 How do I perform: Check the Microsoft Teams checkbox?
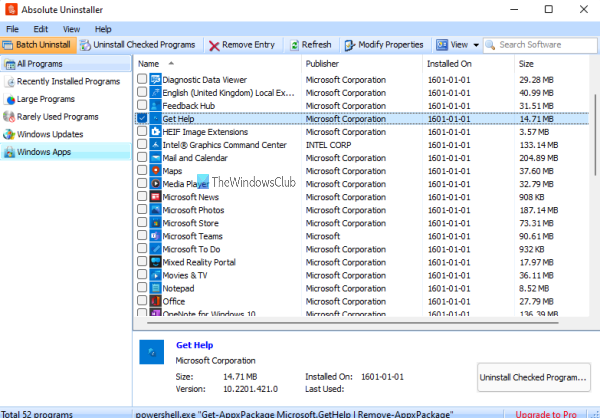(142, 235)
